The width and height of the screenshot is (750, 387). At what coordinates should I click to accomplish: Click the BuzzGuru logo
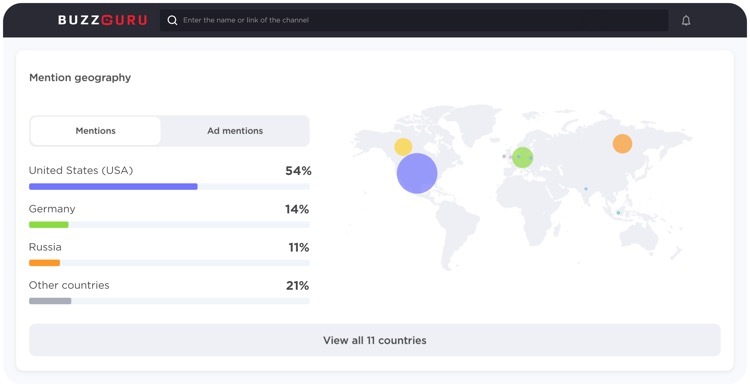(x=102, y=20)
